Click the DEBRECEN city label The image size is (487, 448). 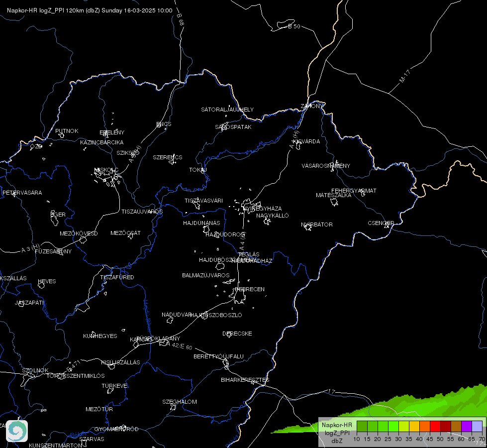point(250,289)
